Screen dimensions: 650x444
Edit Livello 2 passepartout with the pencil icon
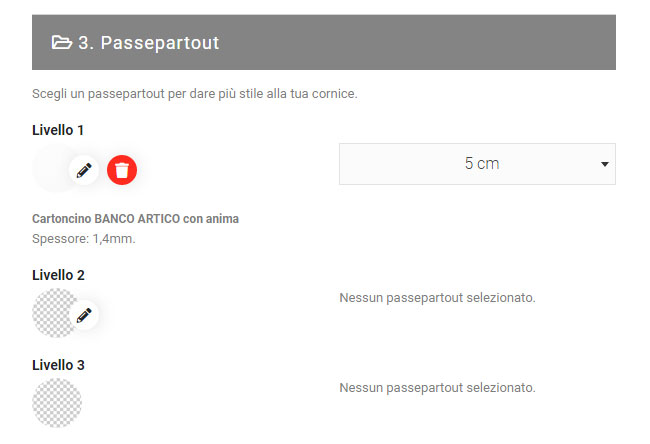(x=84, y=315)
